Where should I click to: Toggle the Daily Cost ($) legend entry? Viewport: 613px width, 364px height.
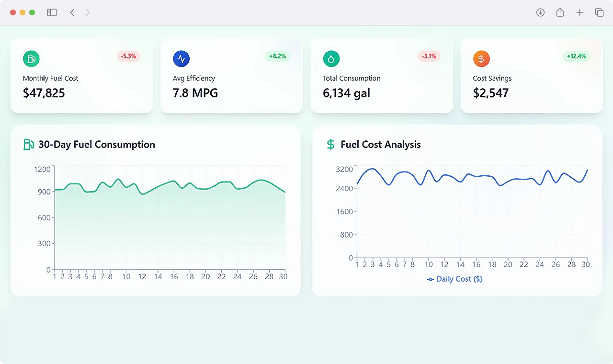tap(454, 279)
